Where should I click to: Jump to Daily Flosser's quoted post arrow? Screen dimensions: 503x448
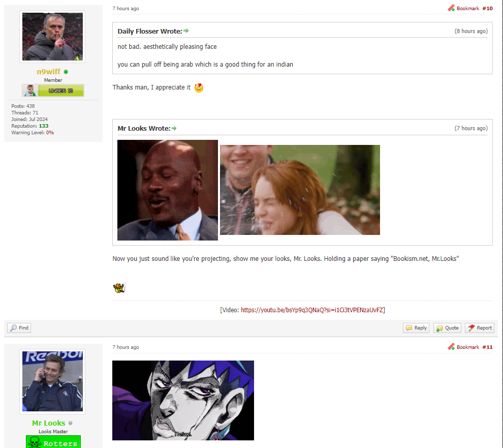[x=186, y=31]
